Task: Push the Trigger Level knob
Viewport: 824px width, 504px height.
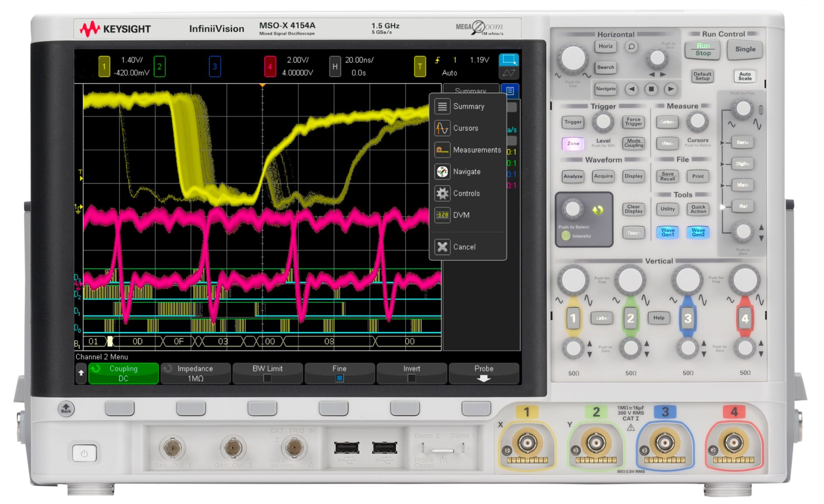Action: click(x=603, y=122)
